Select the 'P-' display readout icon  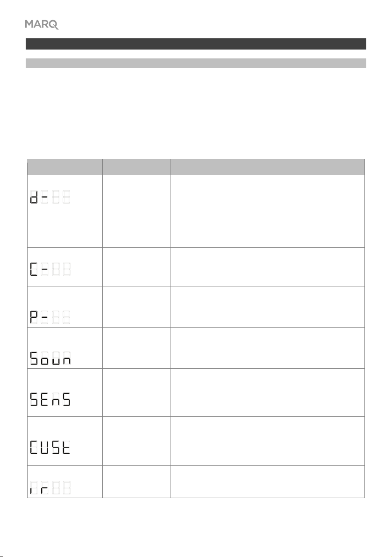pyautogui.click(x=50, y=317)
